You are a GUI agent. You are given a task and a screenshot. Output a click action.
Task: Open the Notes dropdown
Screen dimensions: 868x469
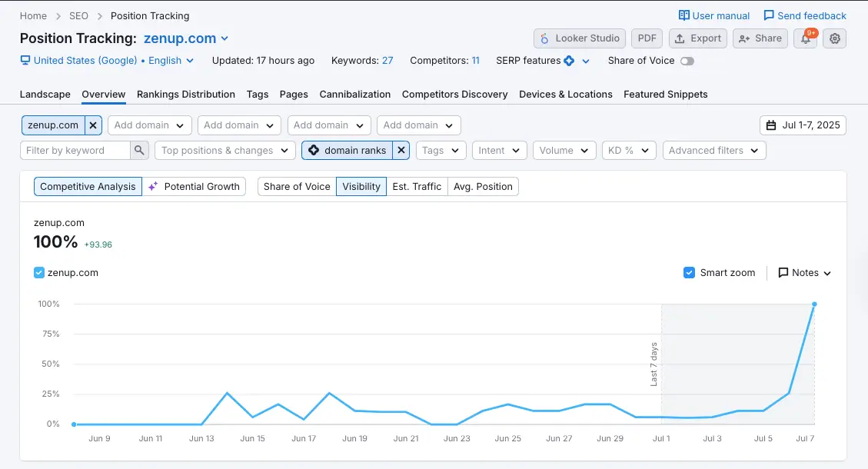[805, 272]
